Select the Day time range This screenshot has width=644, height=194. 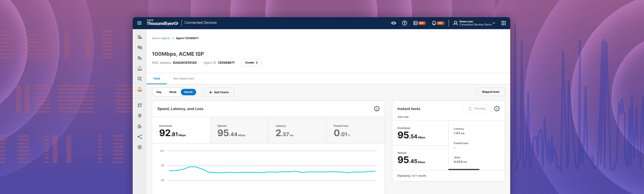tap(159, 92)
